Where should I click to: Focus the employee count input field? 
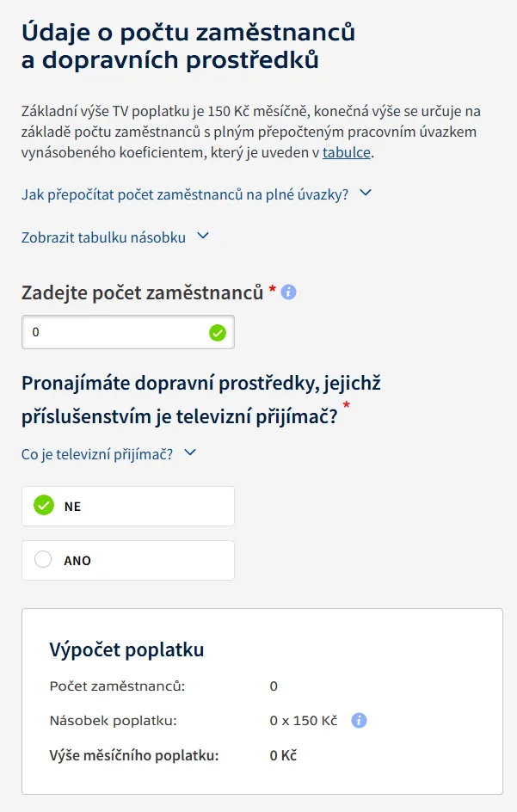[128, 332]
